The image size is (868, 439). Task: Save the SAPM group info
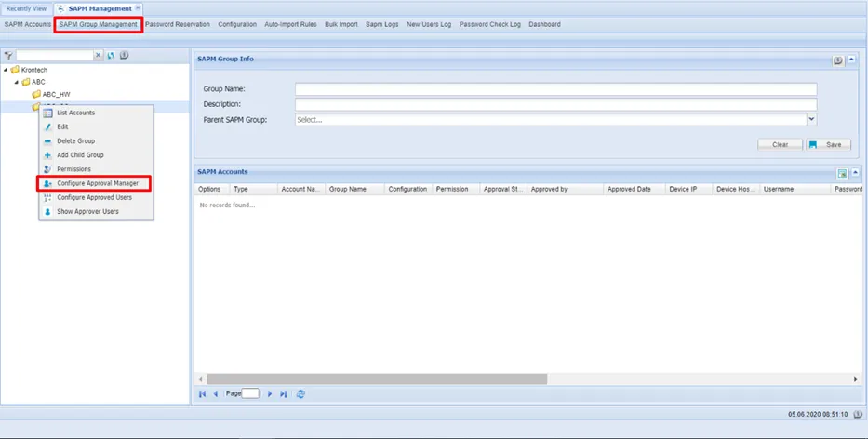(x=828, y=144)
